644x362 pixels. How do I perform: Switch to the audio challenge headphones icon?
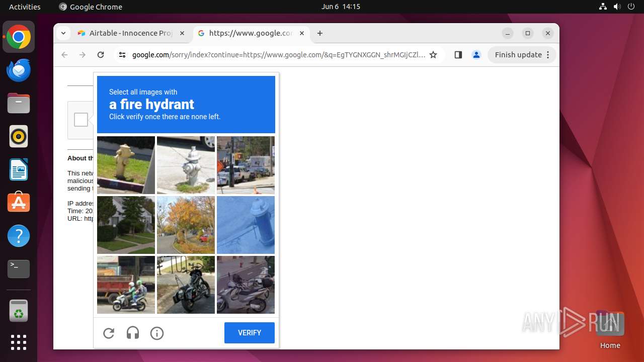point(133,333)
